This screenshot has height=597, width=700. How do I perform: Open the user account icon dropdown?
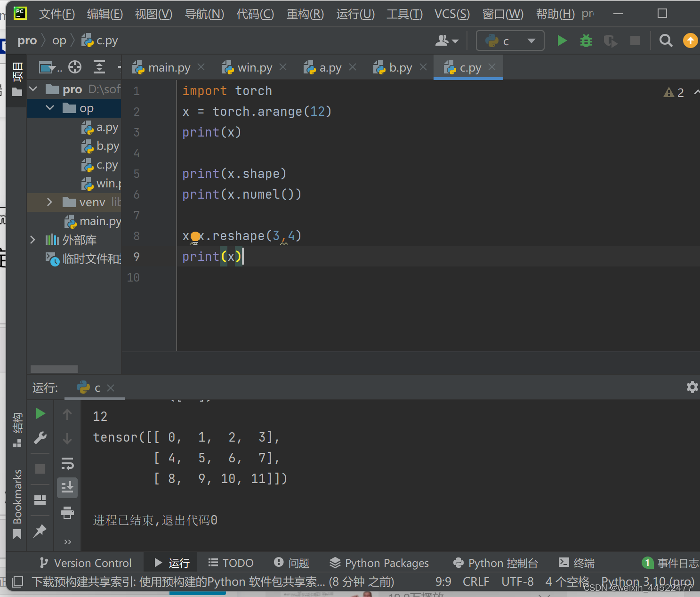tap(447, 41)
